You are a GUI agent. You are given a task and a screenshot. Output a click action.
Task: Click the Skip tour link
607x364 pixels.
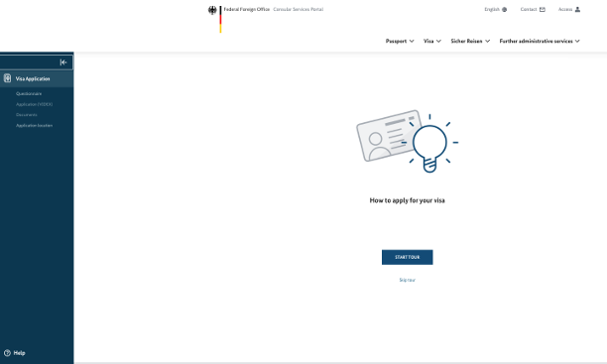[408, 280]
